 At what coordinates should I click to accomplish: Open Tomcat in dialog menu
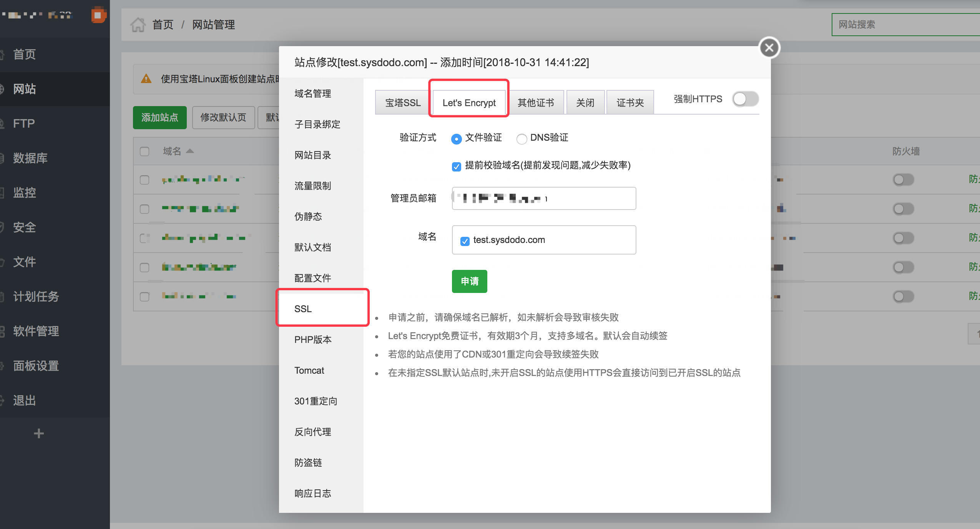click(x=321, y=370)
